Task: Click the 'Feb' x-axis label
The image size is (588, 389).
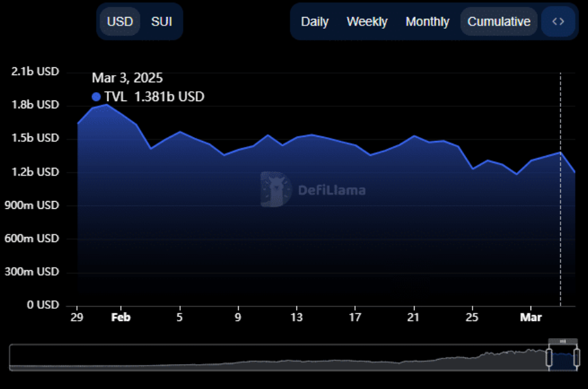Action: (x=121, y=317)
